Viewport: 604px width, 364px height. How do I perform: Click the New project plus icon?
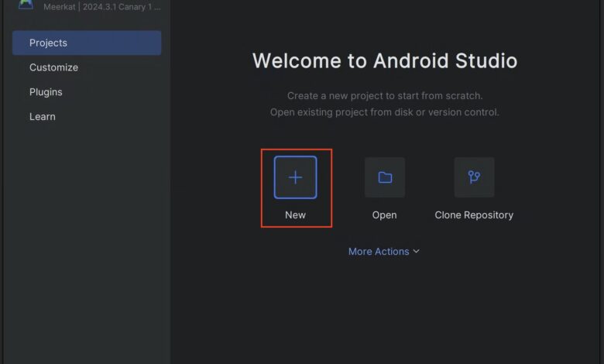tap(296, 177)
